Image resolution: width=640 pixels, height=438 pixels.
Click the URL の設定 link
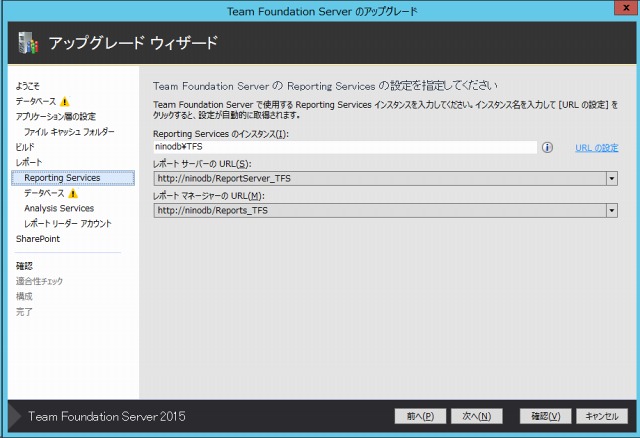click(596, 148)
